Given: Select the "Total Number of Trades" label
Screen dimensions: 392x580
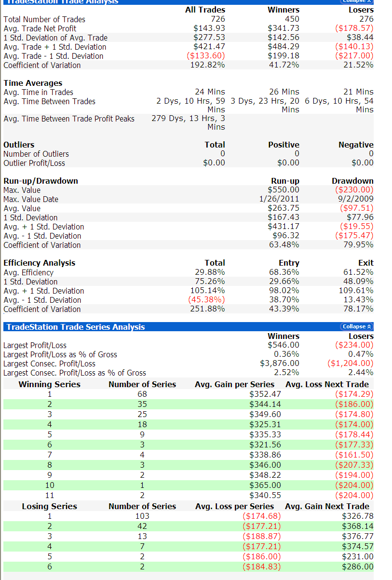Looking at the screenshot, I should (44, 19).
